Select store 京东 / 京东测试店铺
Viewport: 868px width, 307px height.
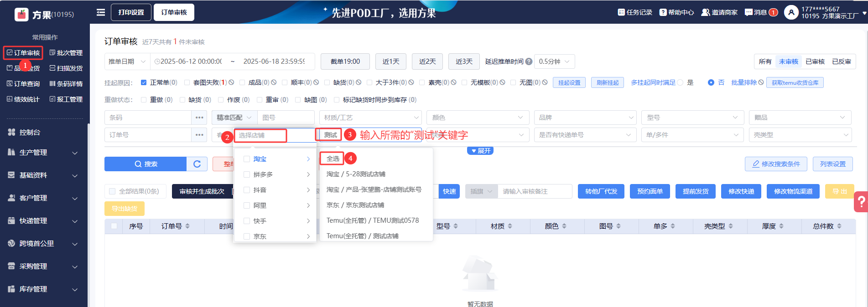pos(355,205)
